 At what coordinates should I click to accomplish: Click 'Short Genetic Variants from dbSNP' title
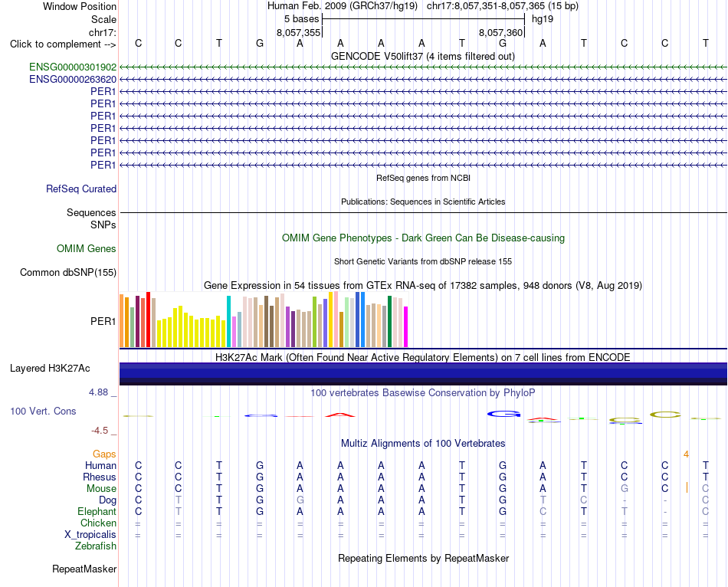click(x=423, y=261)
